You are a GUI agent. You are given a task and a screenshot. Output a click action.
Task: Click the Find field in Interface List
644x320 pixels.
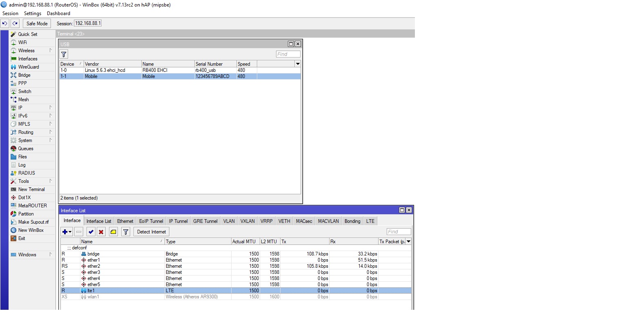pos(399,232)
